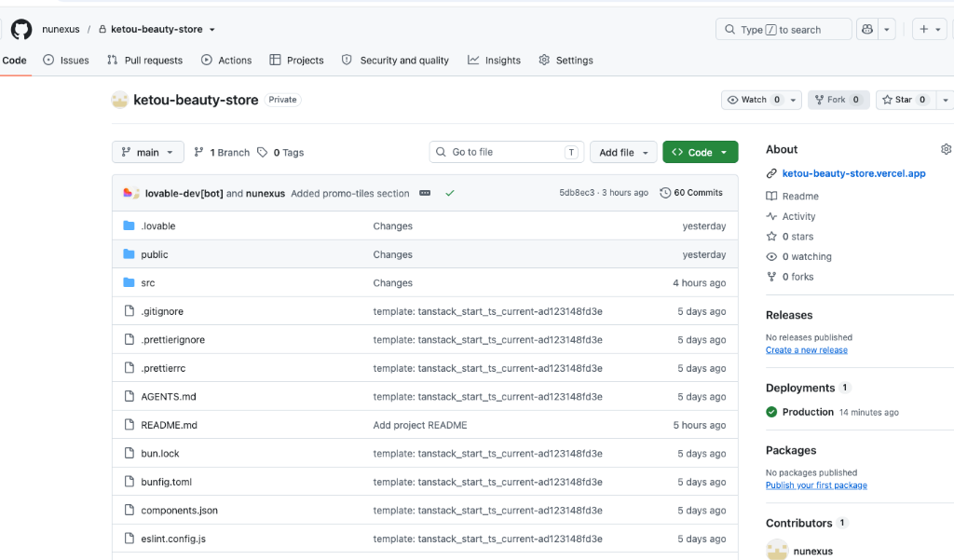Click the lovable-dev[bot] author link
Screen dimensions: 954x560
(184, 193)
